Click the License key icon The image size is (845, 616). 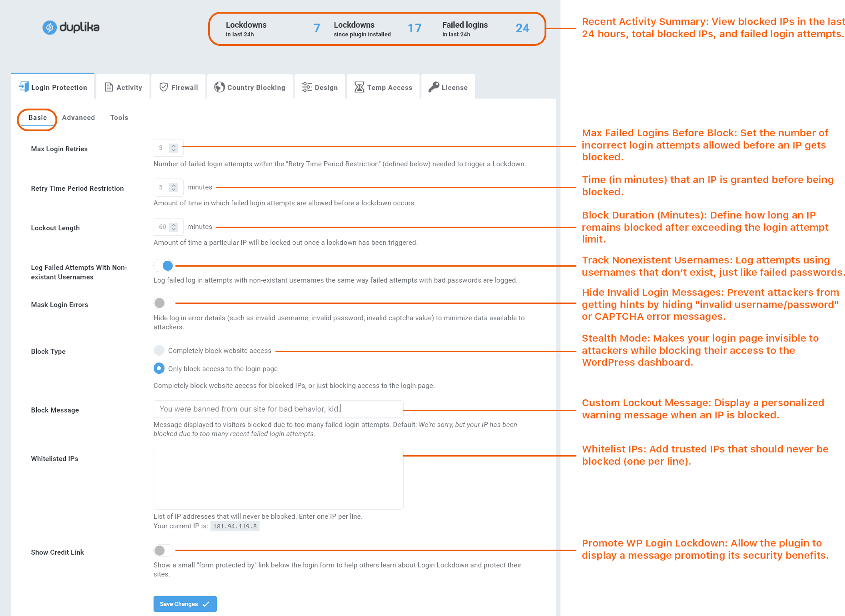pos(434,87)
